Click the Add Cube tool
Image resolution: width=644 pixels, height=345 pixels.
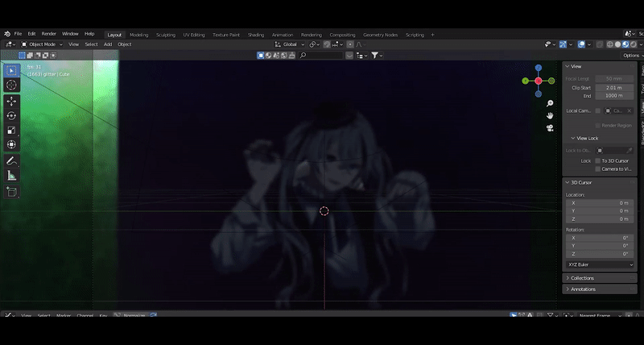pyautogui.click(x=11, y=192)
